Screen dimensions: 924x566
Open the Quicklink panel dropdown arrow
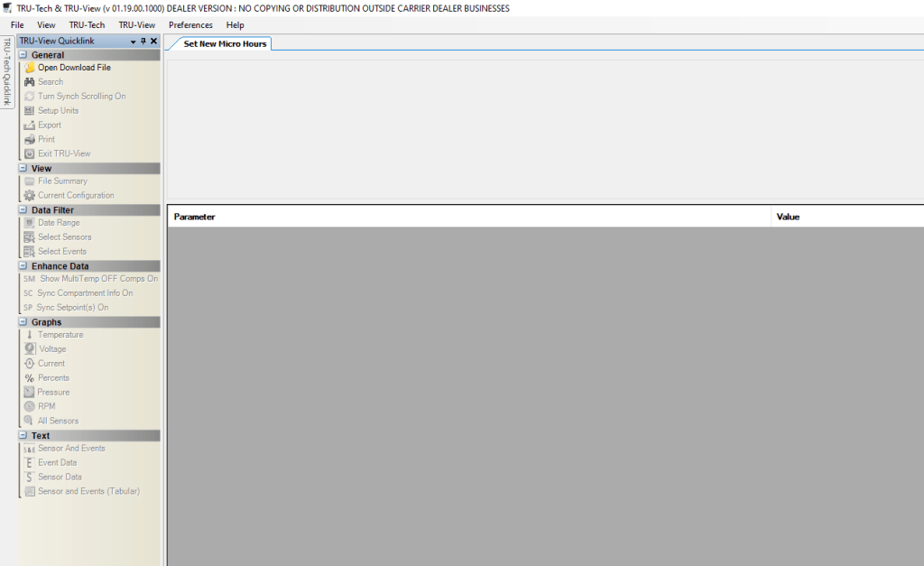click(134, 42)
